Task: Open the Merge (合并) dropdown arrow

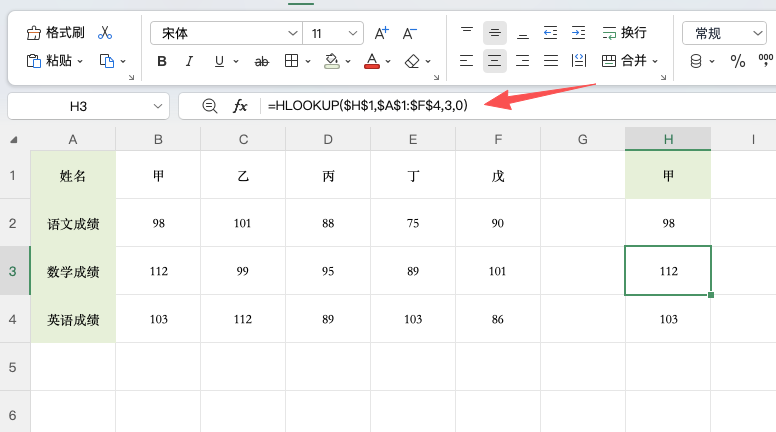Action: tap(655, 61)
